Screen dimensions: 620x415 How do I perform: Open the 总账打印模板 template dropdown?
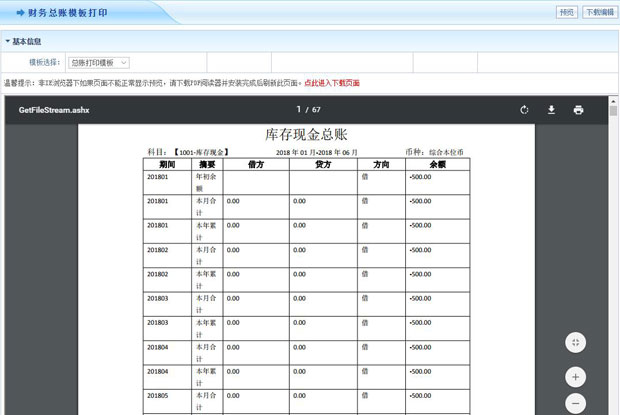[x=98, y=62]
